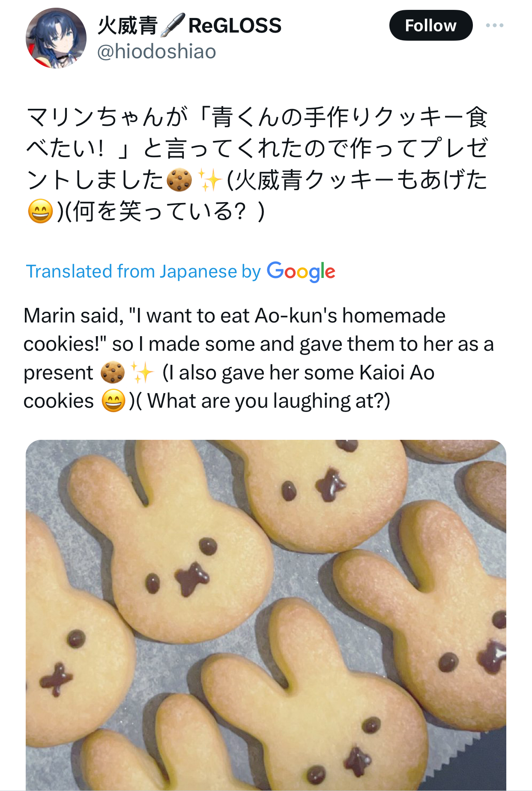Click the grinning emoji in Japanese text
This screenshot has width=532, height=791.
tap(40, 212)
